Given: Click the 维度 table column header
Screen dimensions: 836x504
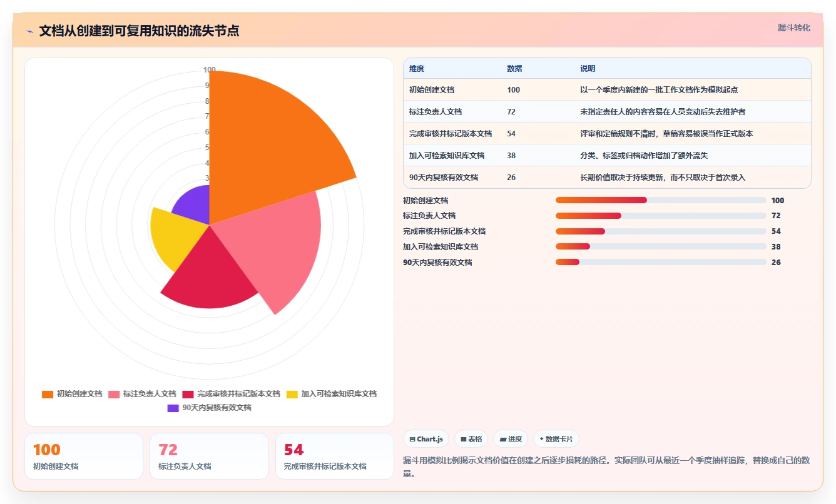Looking at the screenshot, I should click(x=417, y=69).
